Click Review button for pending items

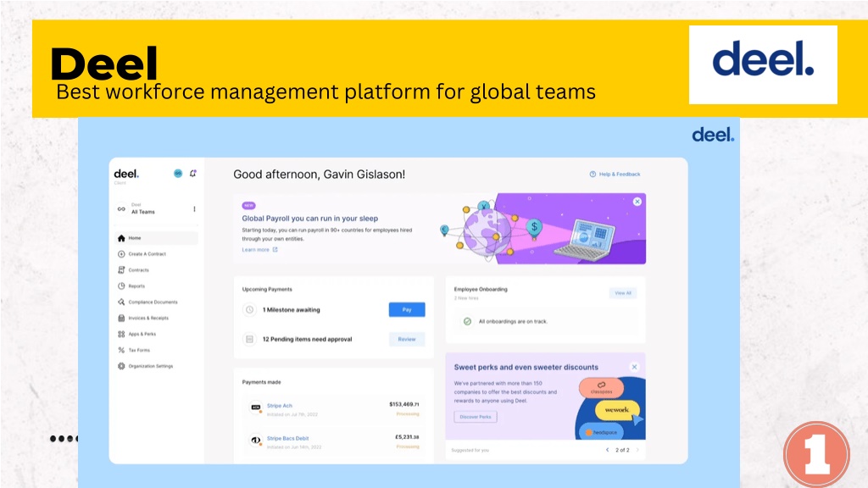tap(407, 339)
